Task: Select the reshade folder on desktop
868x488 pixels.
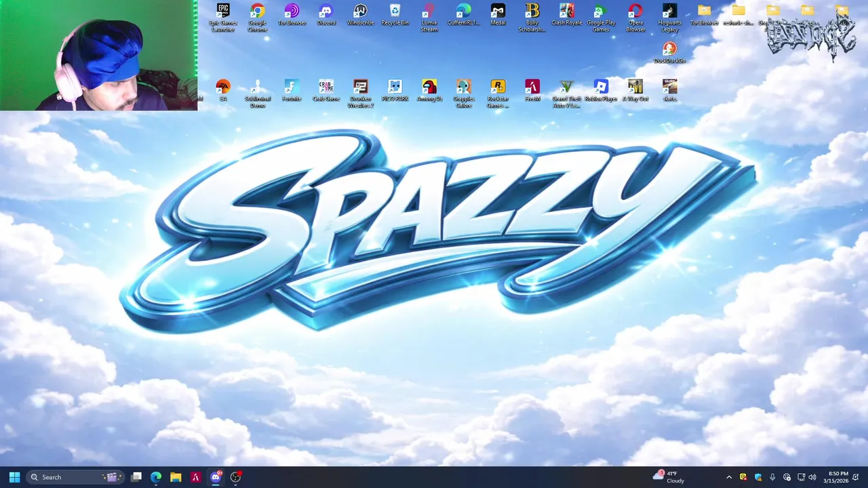Action: point(738,15)
